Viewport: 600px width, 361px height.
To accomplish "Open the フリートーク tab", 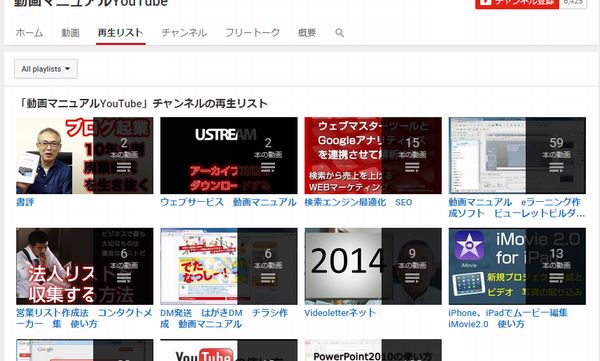I will 253,33.
